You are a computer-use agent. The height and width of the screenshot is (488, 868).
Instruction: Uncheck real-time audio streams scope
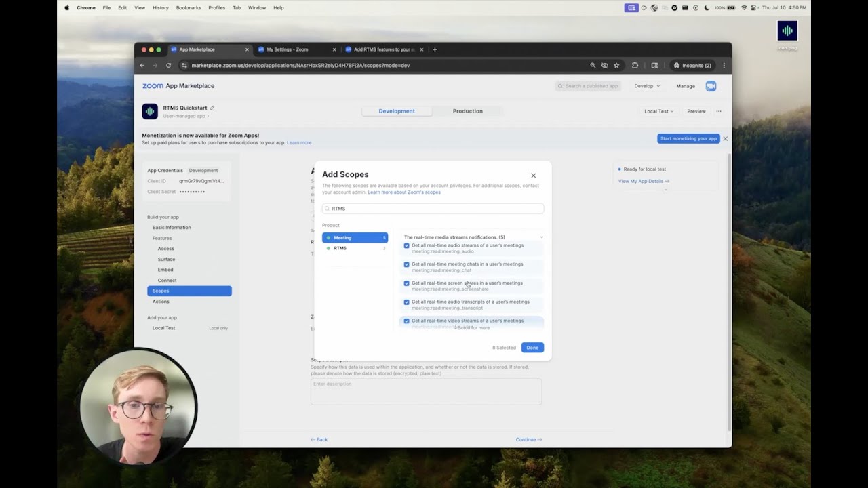click(x=407, y=245)
